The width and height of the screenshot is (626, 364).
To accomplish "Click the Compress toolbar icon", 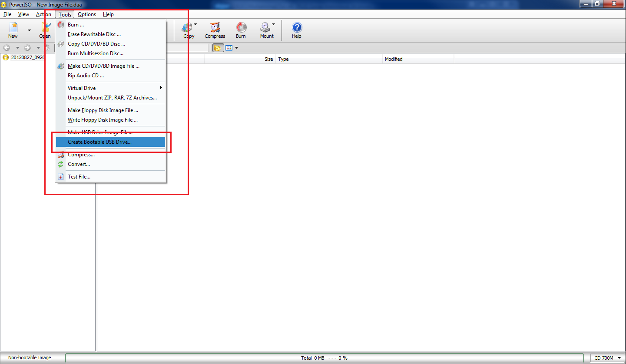I will coord(215,30).
